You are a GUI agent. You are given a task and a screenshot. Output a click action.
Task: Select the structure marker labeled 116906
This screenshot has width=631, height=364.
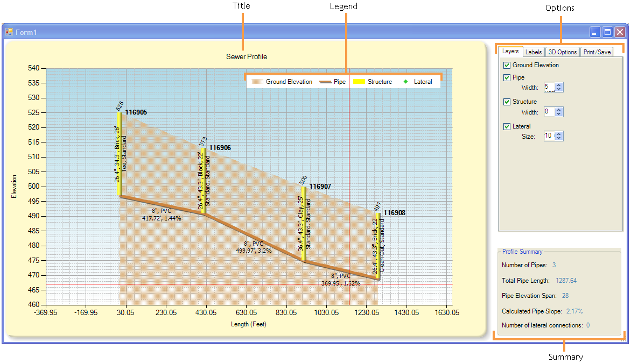[203, 180]
